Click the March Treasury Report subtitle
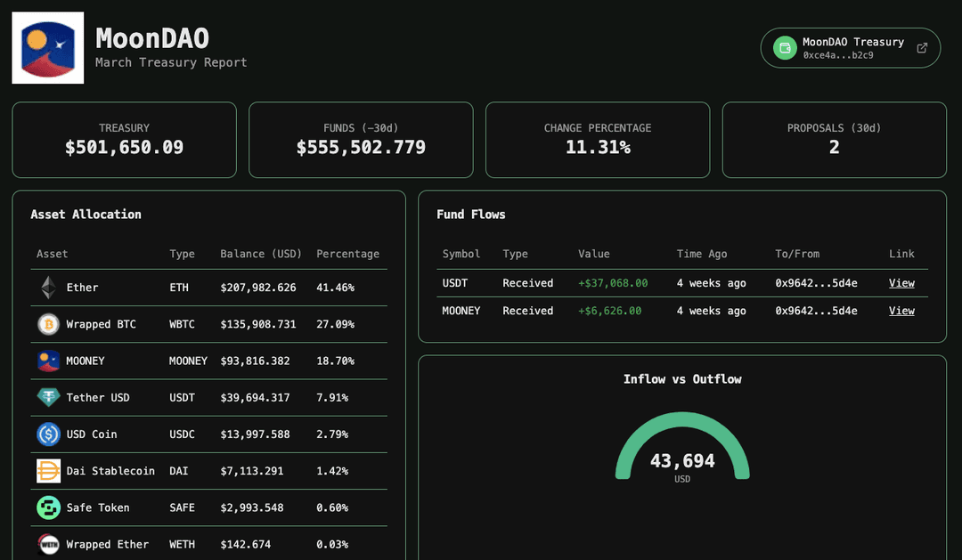 171,62
